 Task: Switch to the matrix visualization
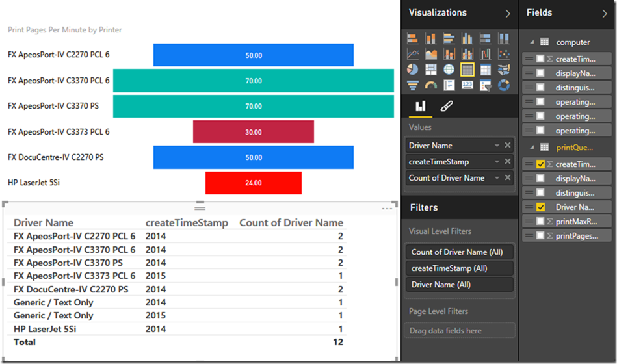coord(485,70)
